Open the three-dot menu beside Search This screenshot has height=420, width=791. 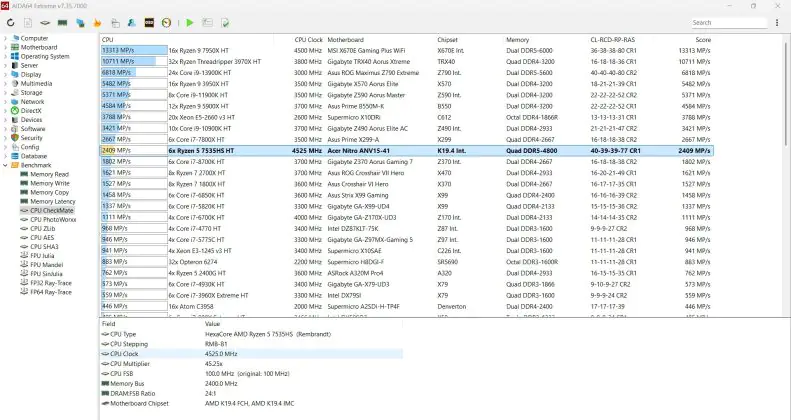point(777,23)
